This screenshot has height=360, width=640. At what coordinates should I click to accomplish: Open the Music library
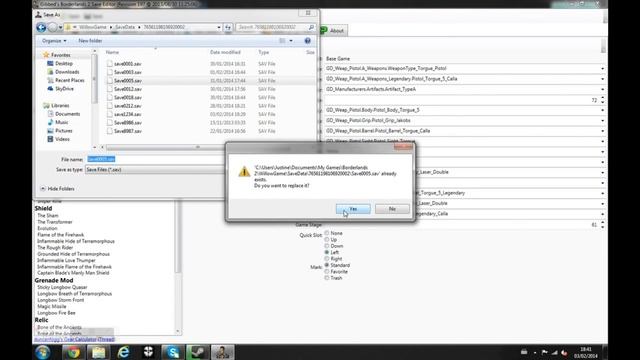pyautogui.click(x=62, y=122)
